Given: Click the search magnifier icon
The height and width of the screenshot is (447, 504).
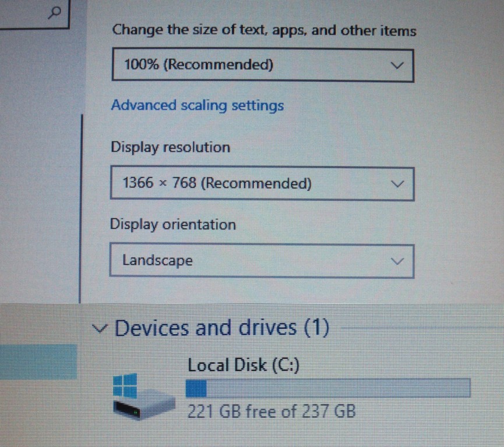Looking at the screenshot, I should pos(54,13).
